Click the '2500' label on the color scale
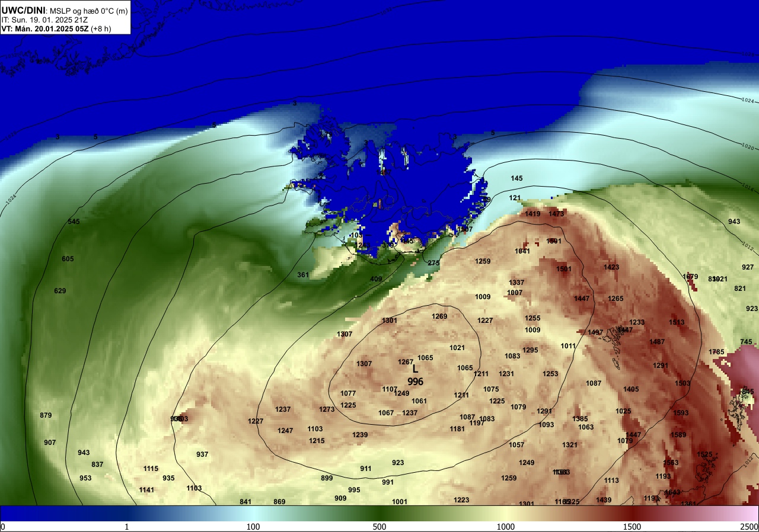The height and width of the screenshot is (532, 759). pos(749,527)
